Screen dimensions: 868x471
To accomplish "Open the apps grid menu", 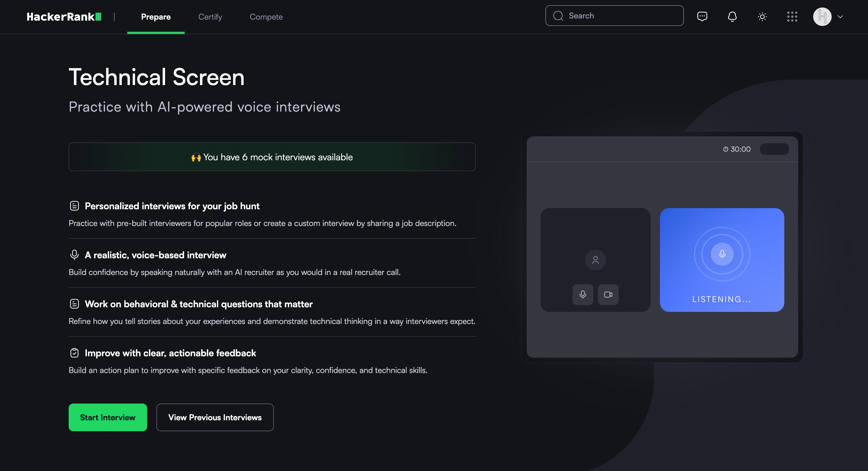I will click(x=792, y=16).
